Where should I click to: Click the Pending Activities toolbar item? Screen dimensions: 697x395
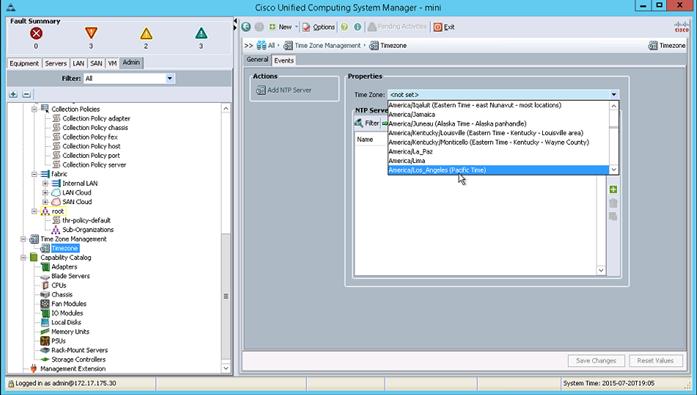(x=397, y=27)
